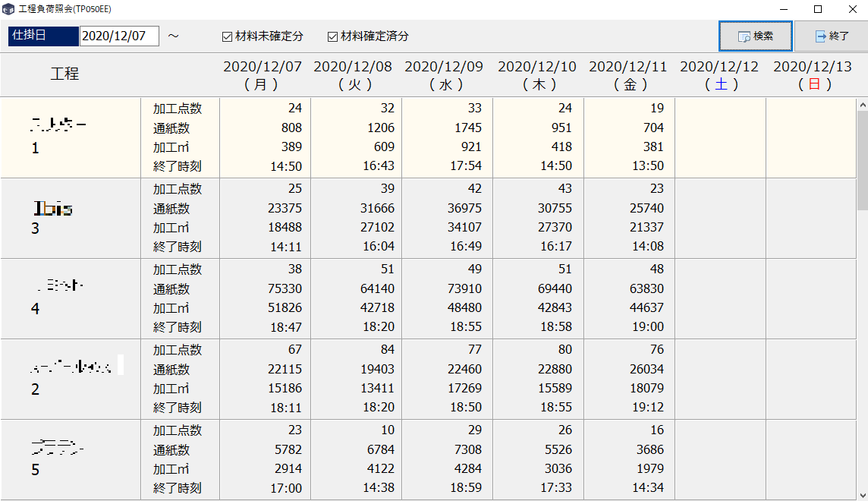Select Ibis 通紙数 cell value 36975
This screenshot has height=501, width=868.
pos(465,208)
